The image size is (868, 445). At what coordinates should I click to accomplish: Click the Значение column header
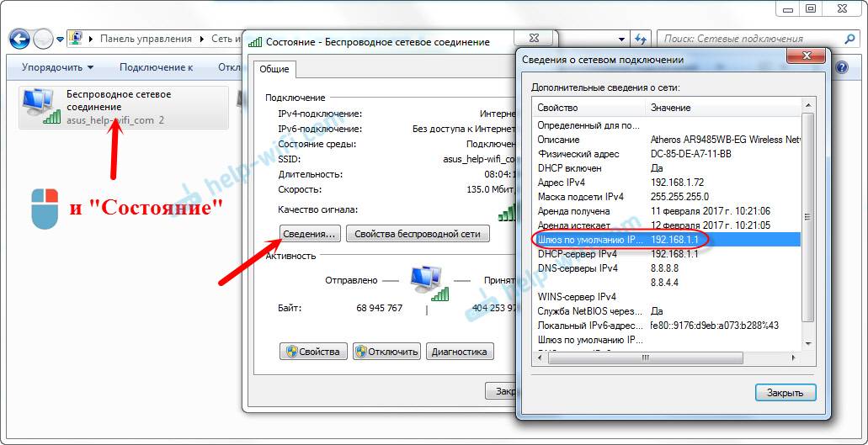click(670, 108)
